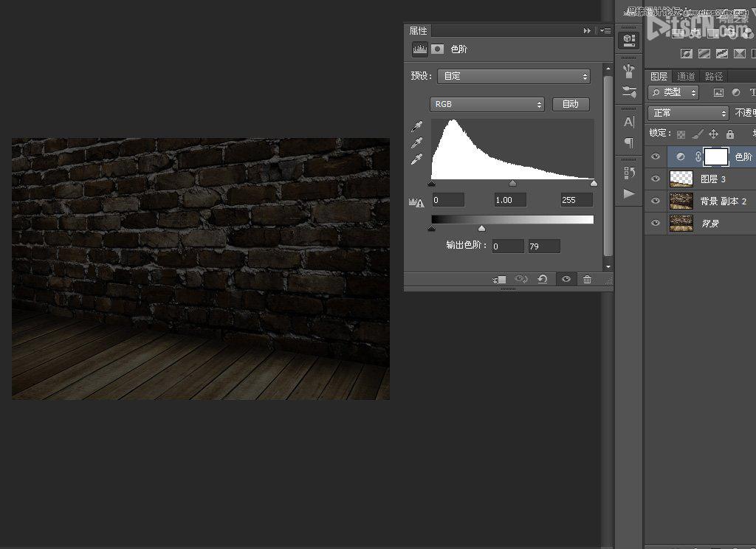Screen dimensions: 756x549
Task: Open the 预设 preset dropdown
Action: [514, 76]
